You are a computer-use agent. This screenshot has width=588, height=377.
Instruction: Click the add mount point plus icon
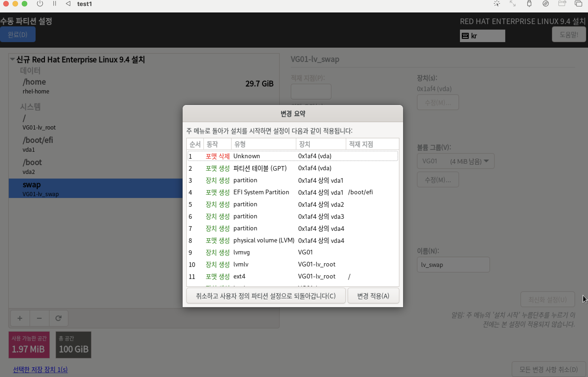point(20,318)
